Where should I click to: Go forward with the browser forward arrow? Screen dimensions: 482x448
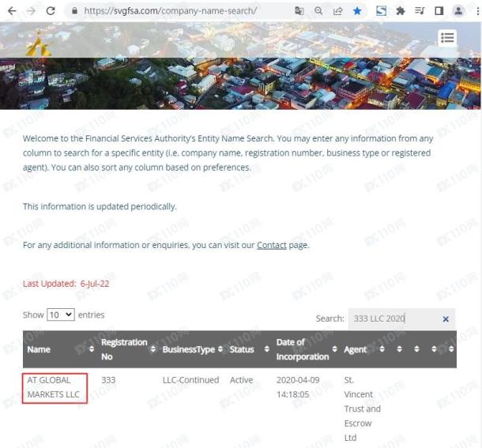[x=31, y=11]
